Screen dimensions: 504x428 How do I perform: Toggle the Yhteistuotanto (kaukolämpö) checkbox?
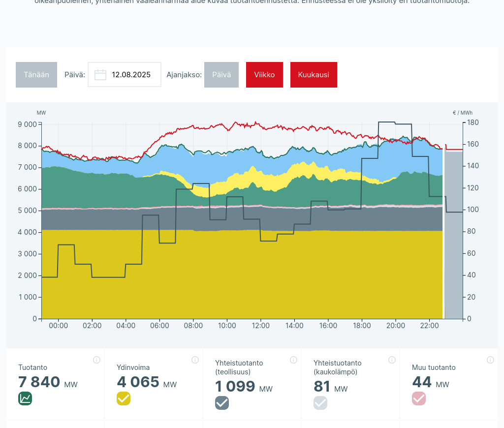[x=320, y=403]
